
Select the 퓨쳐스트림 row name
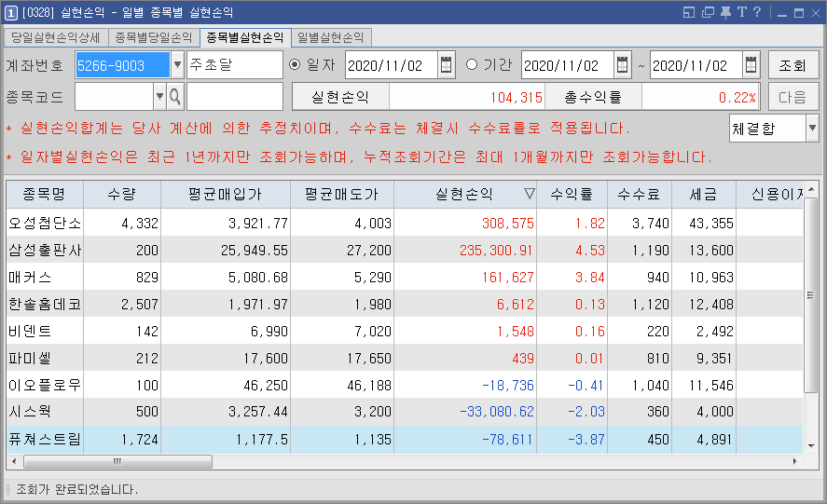[45, 439]
